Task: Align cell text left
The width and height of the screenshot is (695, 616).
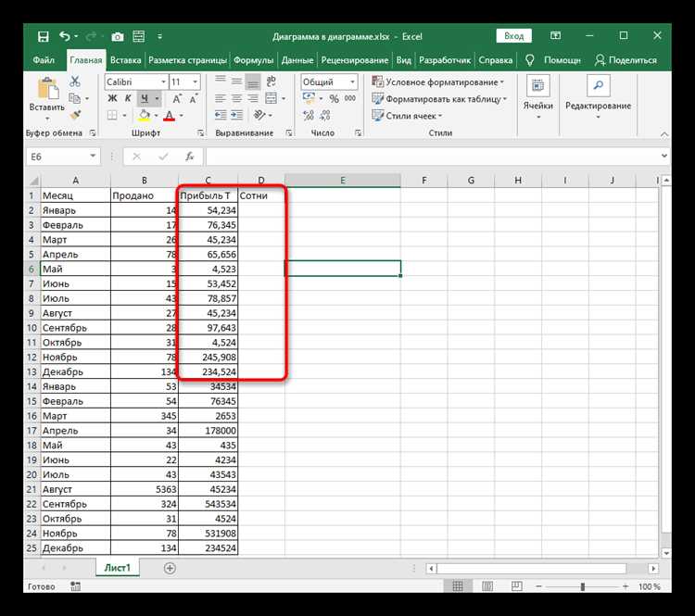Action: 221,98
